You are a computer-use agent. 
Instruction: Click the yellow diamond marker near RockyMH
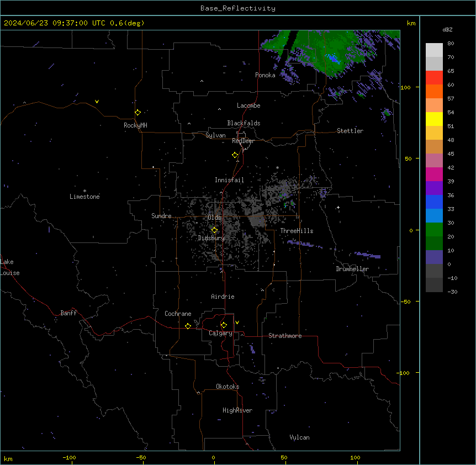pyautogui.click(x=137, y=113)
